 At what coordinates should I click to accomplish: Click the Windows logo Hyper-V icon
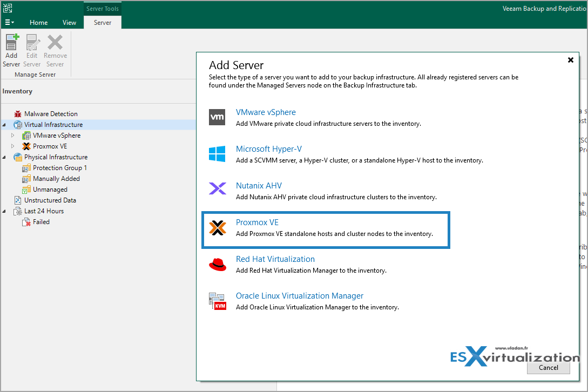[217, 154]
